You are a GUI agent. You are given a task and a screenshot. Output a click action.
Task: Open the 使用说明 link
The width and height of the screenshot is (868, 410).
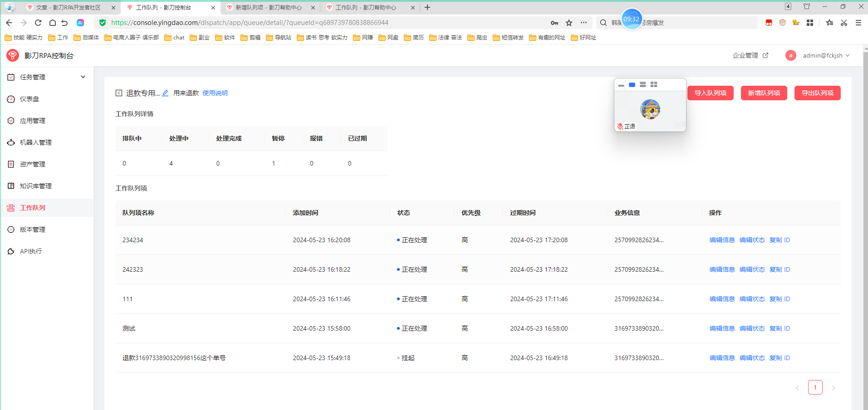click(x=215, y=93)
